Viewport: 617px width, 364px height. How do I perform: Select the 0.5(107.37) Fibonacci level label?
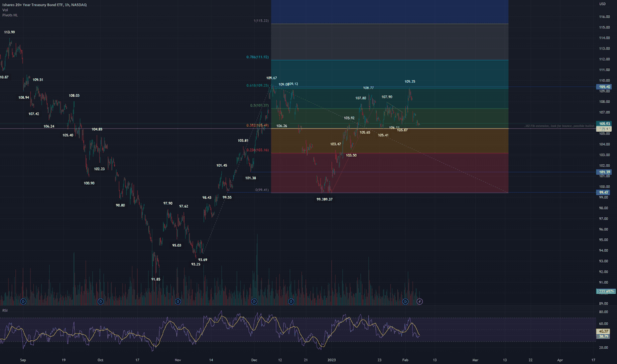click(260, 105)
